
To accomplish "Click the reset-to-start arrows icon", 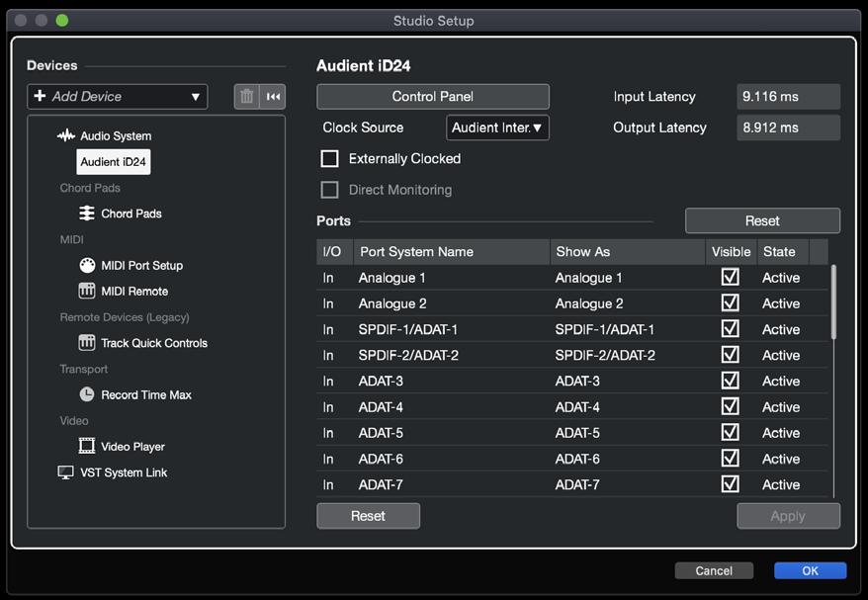I will click(273, 97).
